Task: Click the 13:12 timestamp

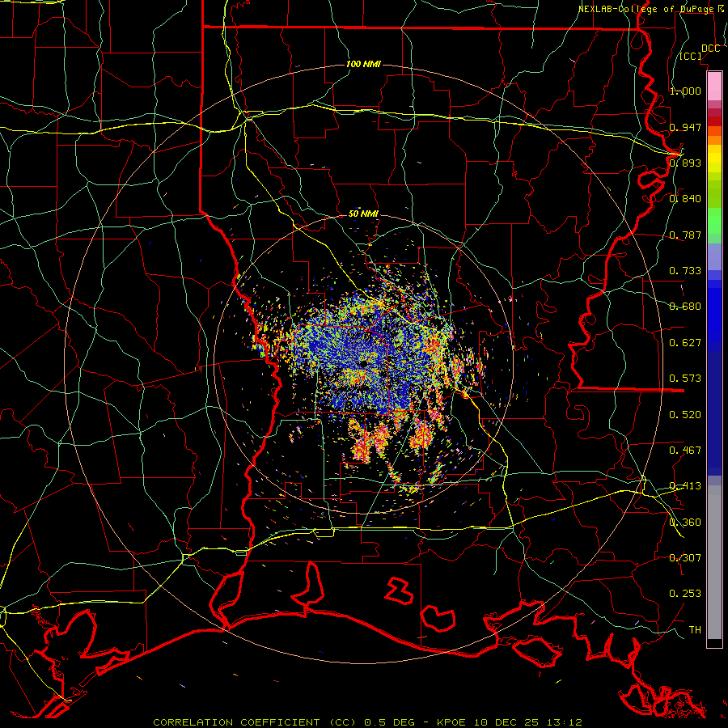Action: 565,722
